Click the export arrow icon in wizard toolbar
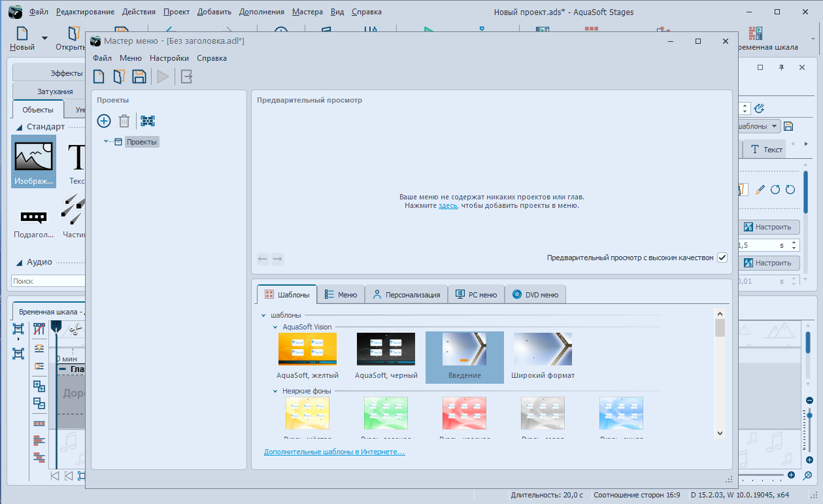The width and height of the screenshot is (823, 504). pyautogui.click(x=187, y=76)
